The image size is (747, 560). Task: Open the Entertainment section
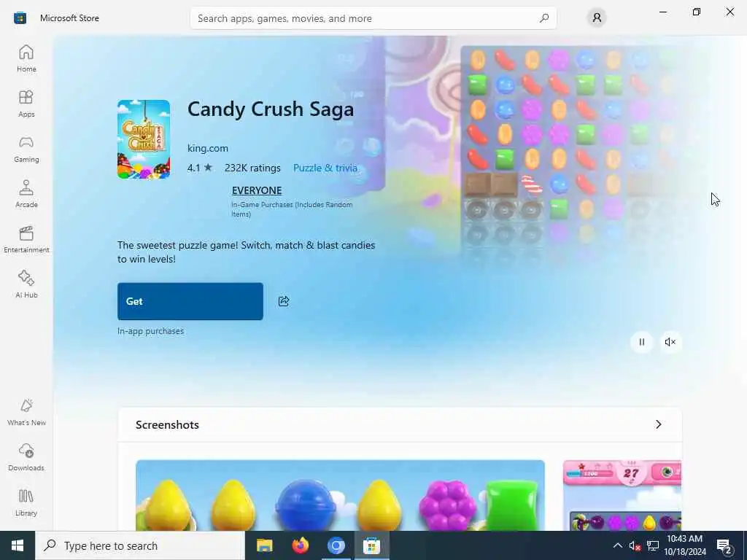(x=26, y=239)
